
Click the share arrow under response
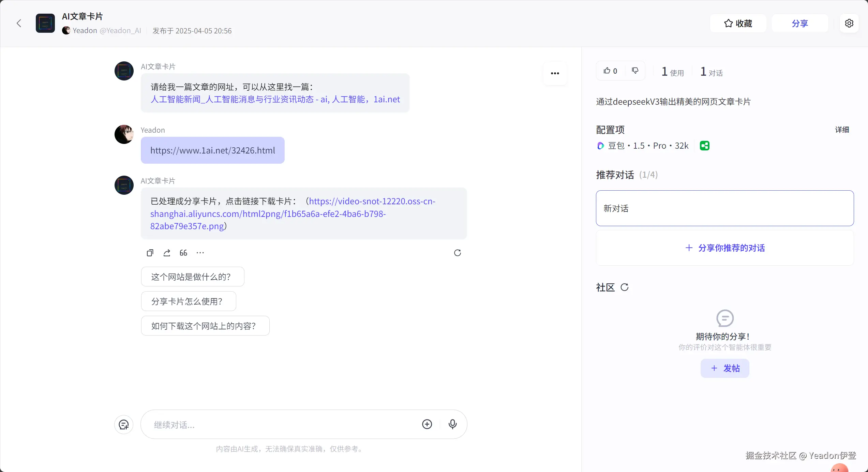(167, 253)
